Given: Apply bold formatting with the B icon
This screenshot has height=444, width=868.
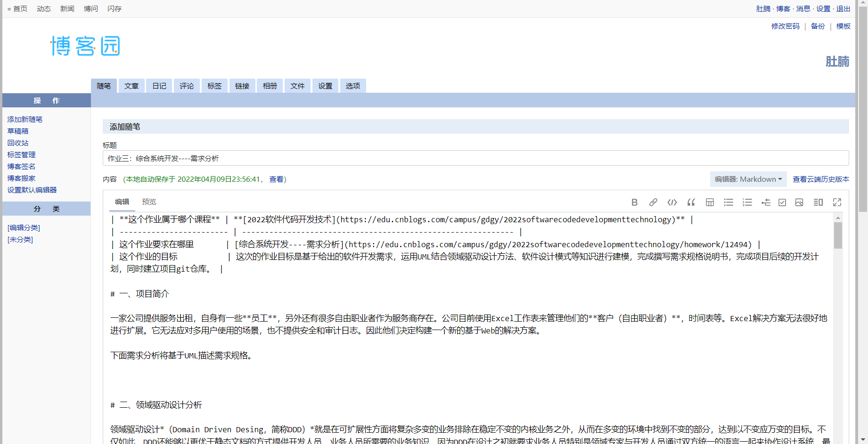Looking at the screenshot, I should point(634,202).
